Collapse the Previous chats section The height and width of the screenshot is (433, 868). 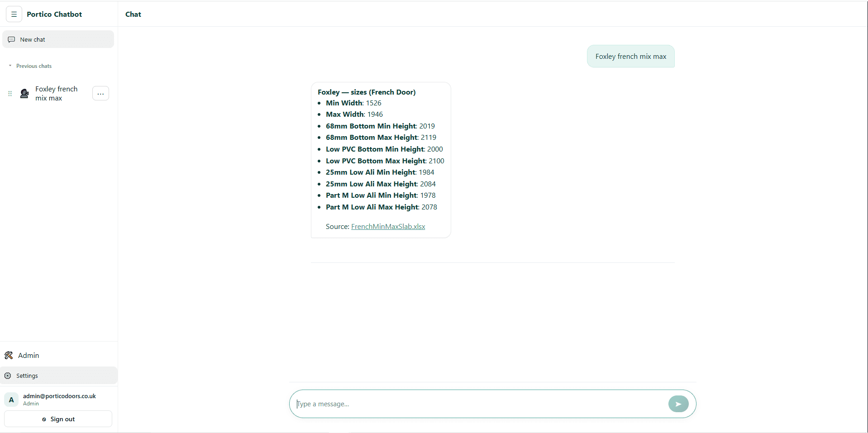pyautogui.click(x=10, y=66)
